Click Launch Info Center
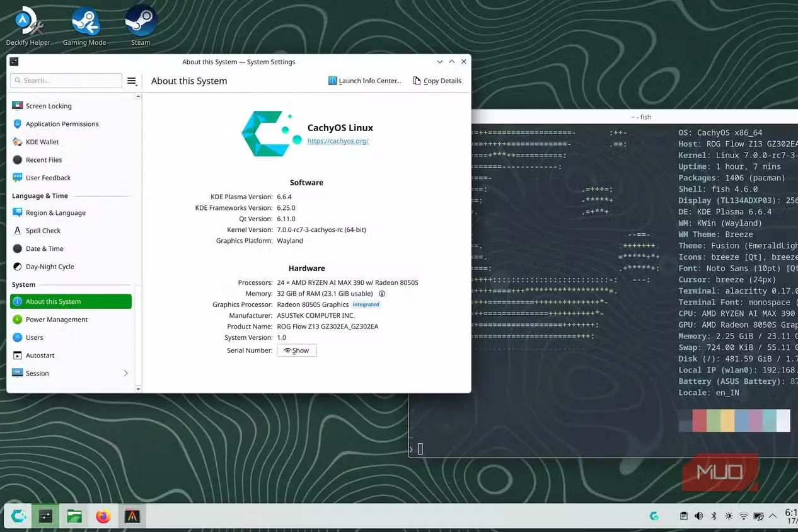 365,81
